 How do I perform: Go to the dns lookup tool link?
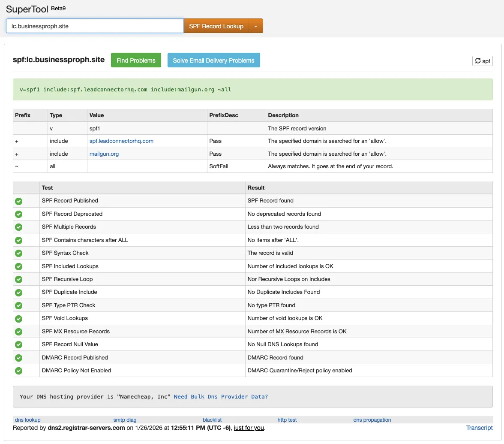(27, 420)
